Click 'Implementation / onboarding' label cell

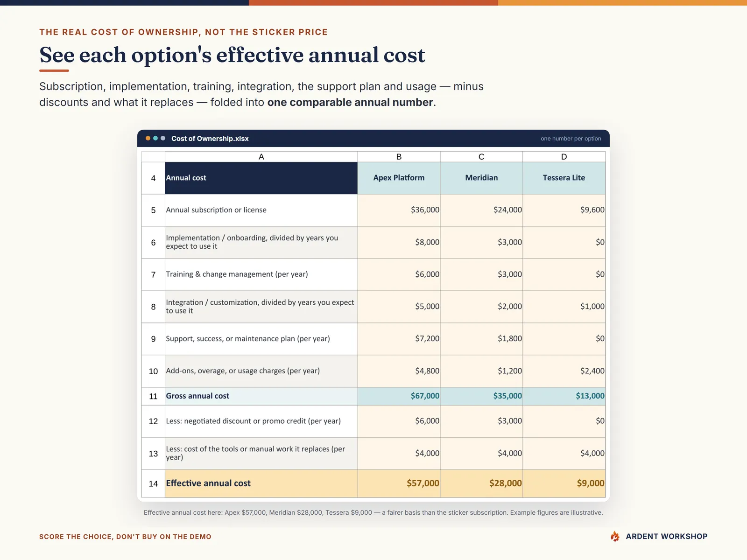click(x=261, y=242)
